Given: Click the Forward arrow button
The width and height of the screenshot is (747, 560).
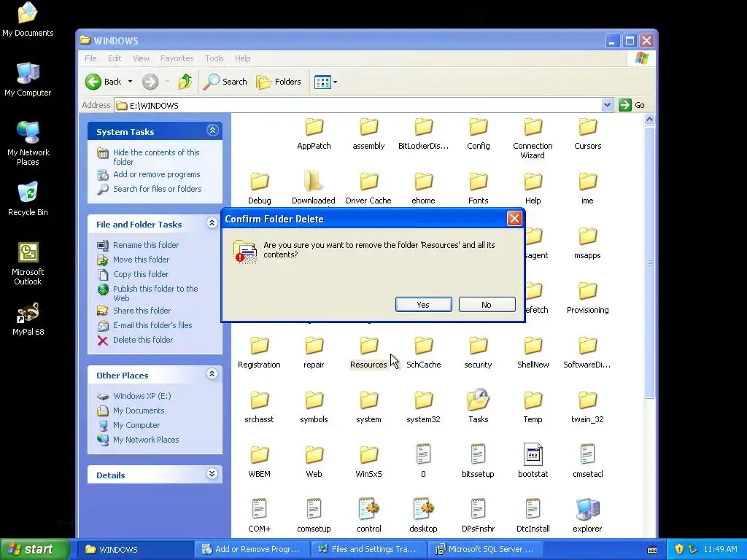Looking at the screenshot, I should pos(150,82).
